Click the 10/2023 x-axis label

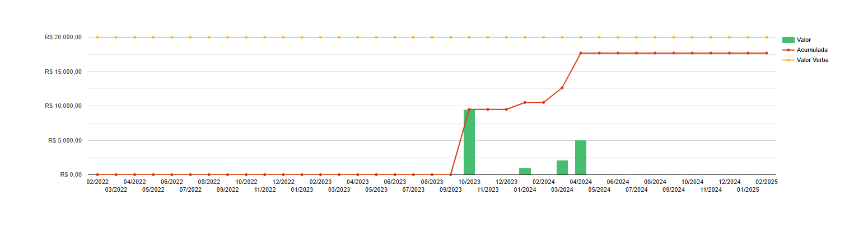click(x=469, y=182)
